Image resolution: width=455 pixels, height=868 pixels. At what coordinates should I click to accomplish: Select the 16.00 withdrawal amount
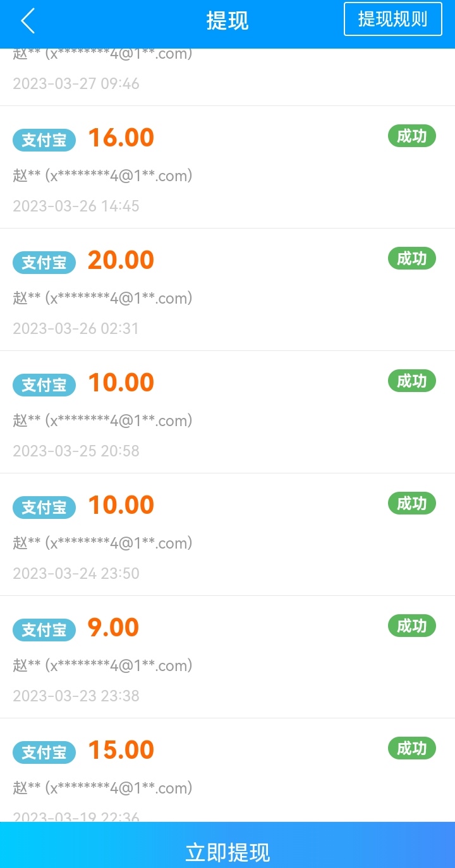121,138
